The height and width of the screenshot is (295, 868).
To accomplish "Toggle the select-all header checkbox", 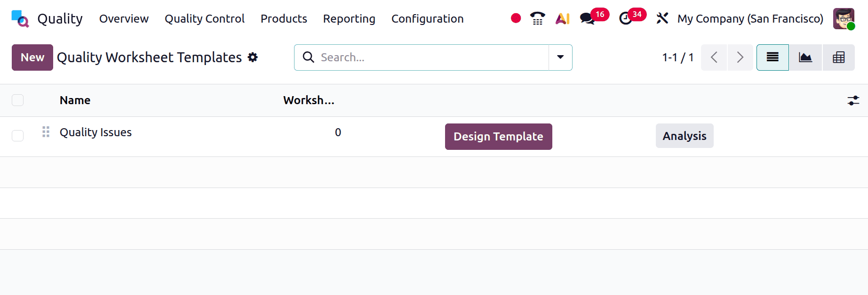I will [17, 100].
